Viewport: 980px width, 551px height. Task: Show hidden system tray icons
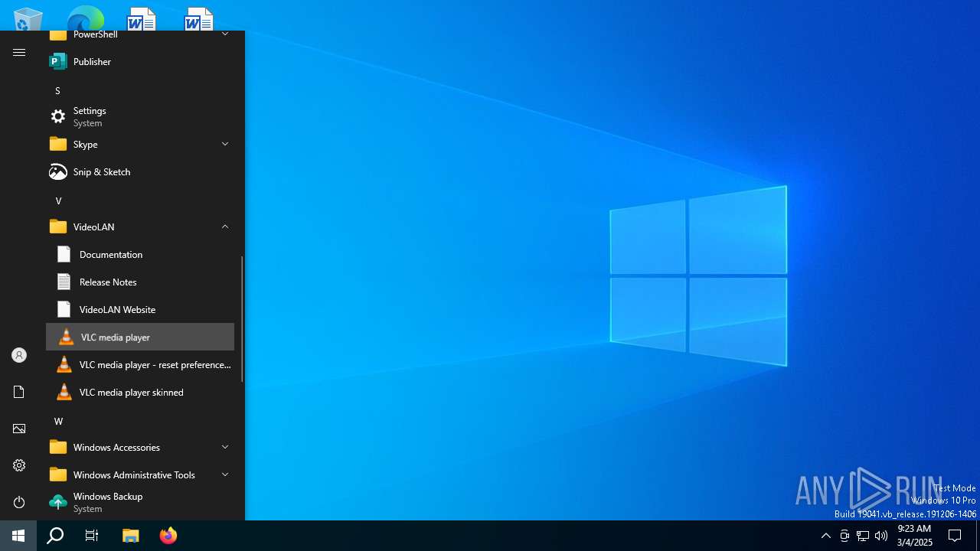825,536
